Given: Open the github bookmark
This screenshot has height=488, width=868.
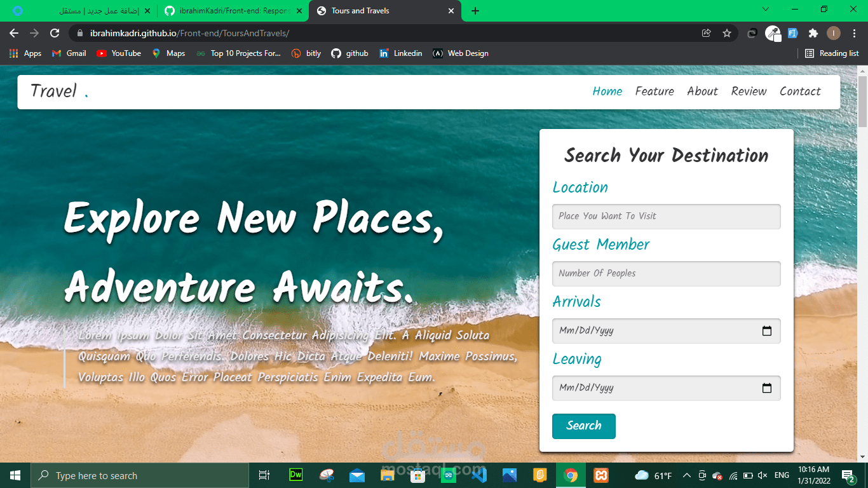Looking at the screenshot, I should pyautogui.click(x=349, y=53).
